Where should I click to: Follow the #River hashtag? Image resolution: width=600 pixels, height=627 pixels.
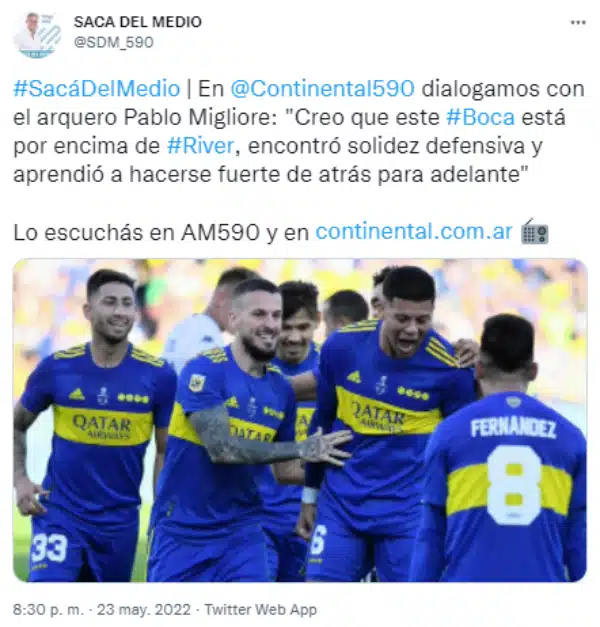point(200,146)
